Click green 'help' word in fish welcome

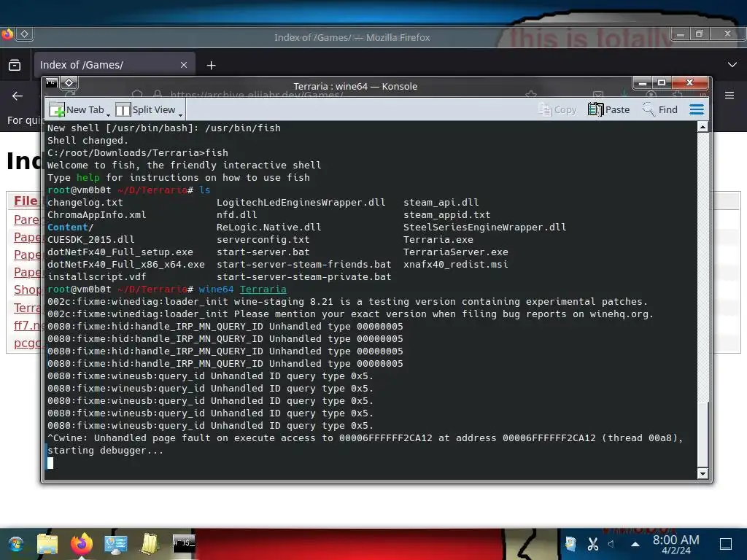coord(88,178)
